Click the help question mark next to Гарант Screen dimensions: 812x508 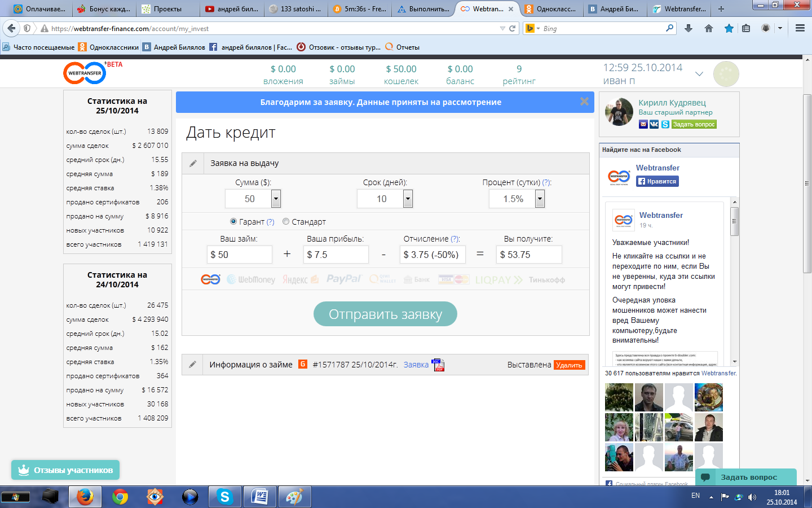tap(270, 222)
